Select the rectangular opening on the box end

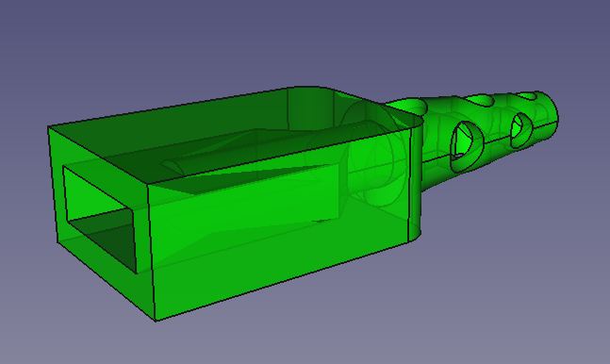coord(100,220)
